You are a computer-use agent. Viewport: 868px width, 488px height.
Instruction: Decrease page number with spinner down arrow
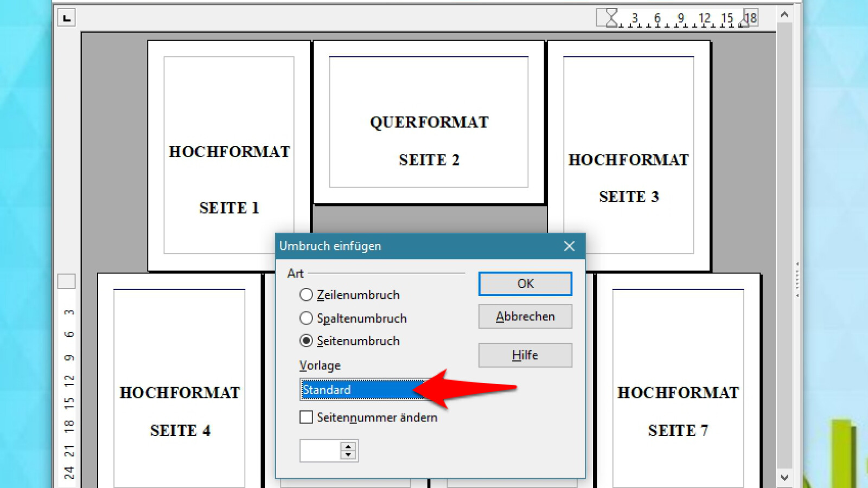pos(348,455)
